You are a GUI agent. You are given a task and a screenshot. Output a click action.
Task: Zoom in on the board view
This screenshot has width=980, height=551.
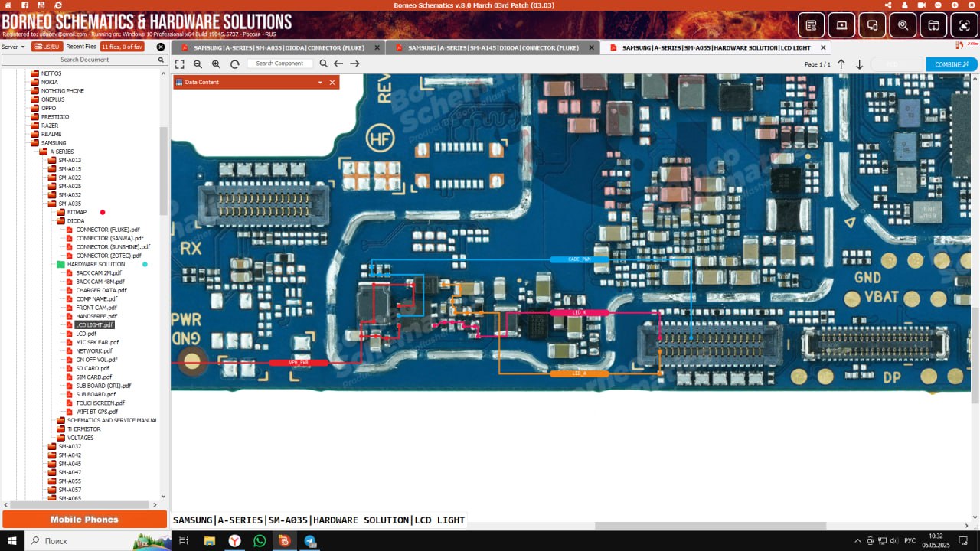(217, 64)
